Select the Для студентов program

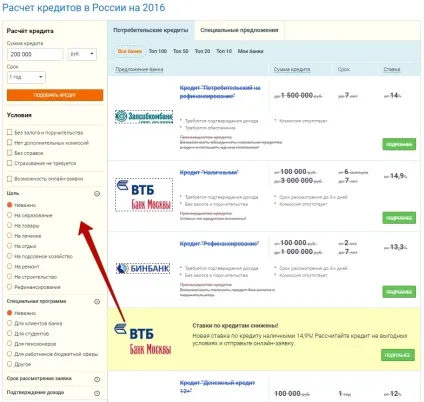click(10, 333)
